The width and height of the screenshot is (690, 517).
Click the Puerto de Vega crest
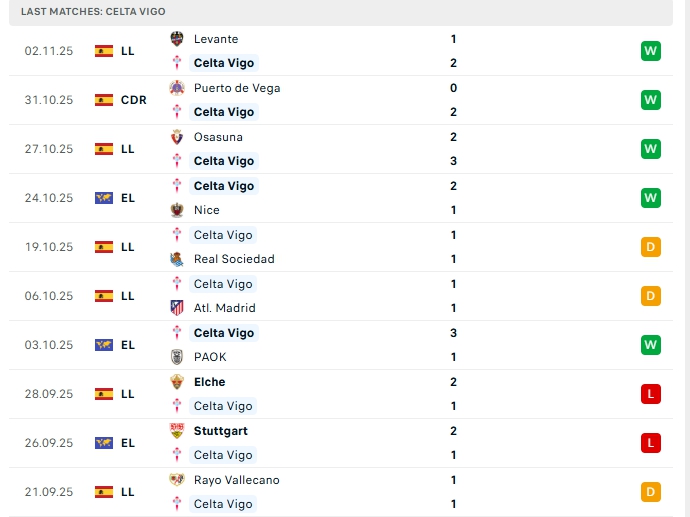tap(177, 88)
